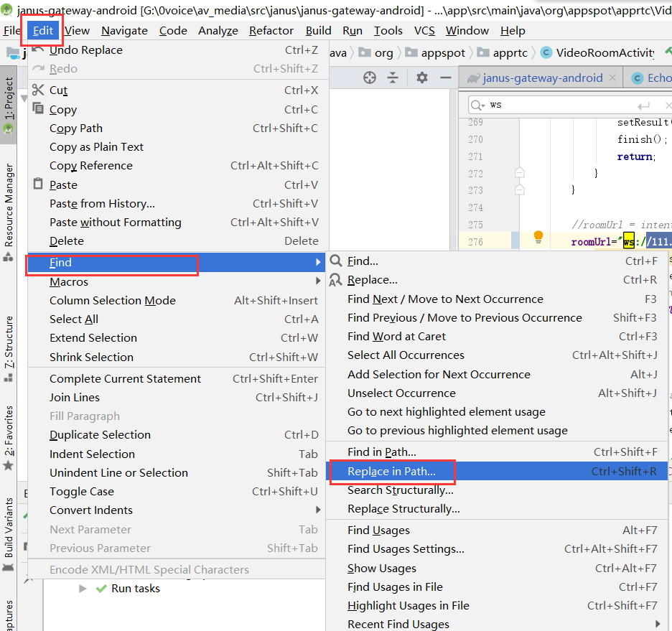
Task: Open the 2: Favorites side tab
Action: tap(9, 438)
